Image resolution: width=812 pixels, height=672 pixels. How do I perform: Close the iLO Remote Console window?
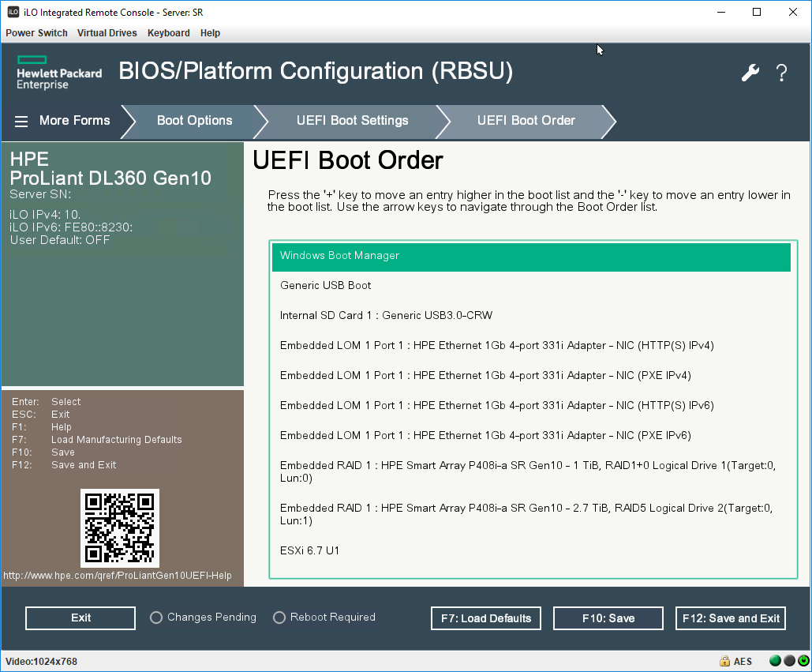[x=793, y=12]
